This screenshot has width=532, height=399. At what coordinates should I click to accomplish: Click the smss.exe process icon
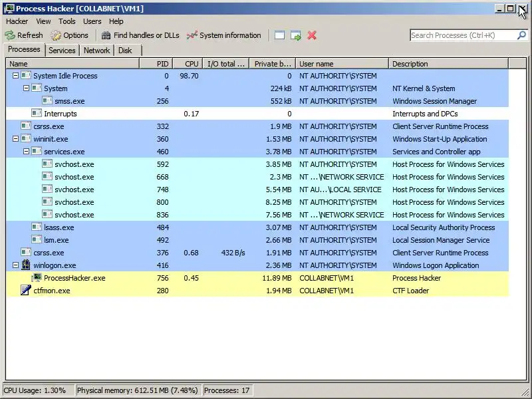click(x=47, y=101)
